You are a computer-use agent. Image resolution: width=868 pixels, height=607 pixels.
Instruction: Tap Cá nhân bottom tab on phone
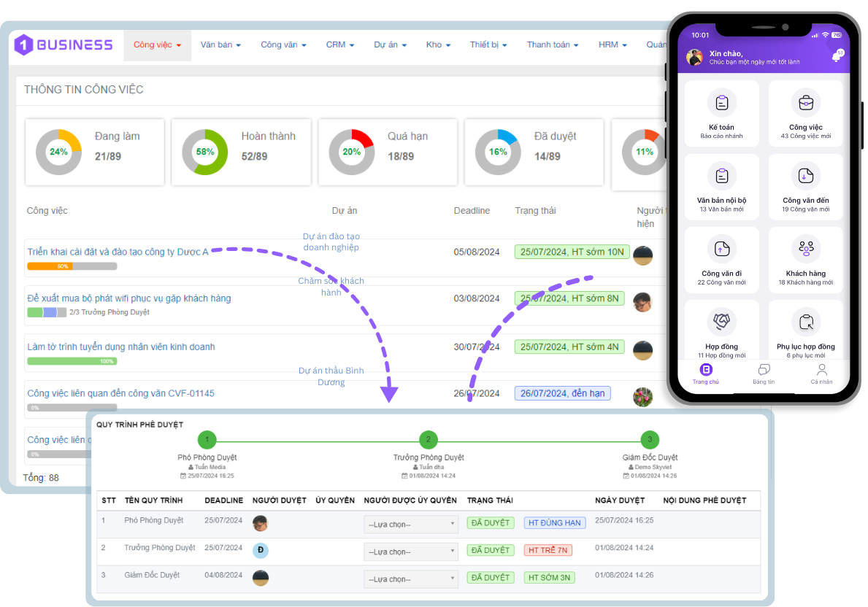(821, 374)
